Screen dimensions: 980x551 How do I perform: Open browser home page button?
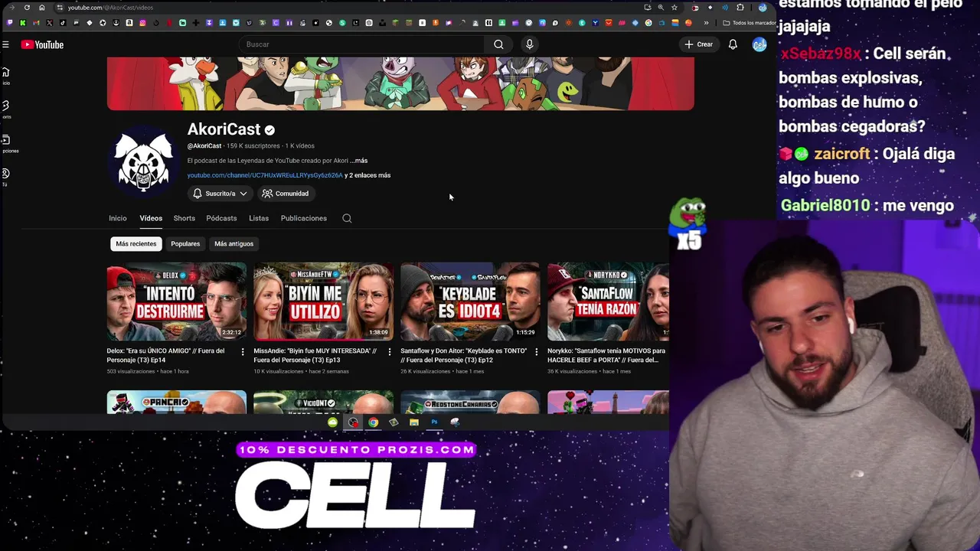click(41, 8)
